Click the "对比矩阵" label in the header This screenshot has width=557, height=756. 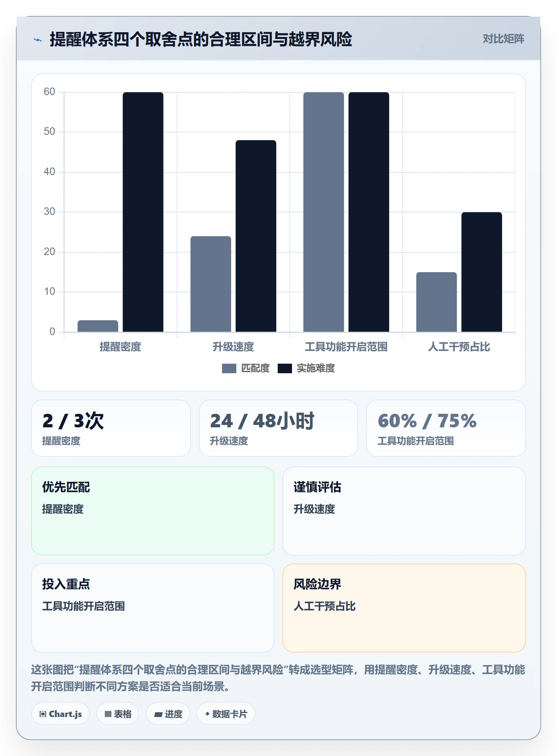click(x=503, y=39)
